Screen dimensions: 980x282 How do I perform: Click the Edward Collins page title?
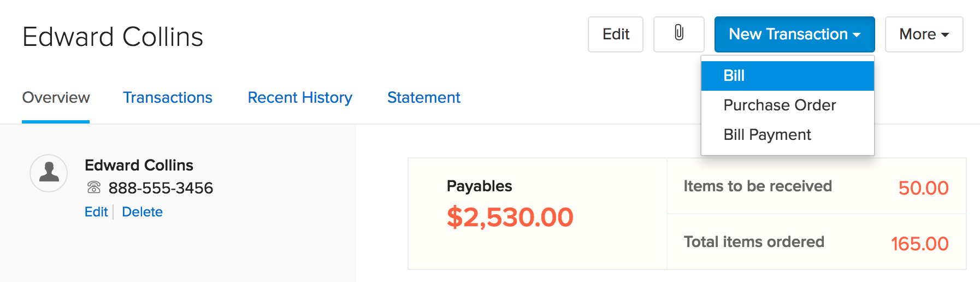point(113,37)
